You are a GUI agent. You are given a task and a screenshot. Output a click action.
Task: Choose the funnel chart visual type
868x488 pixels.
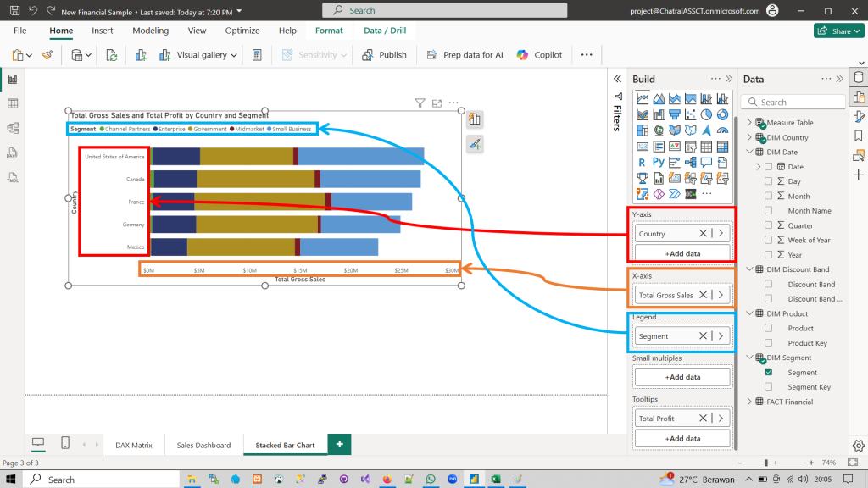[x=675, y=114]
